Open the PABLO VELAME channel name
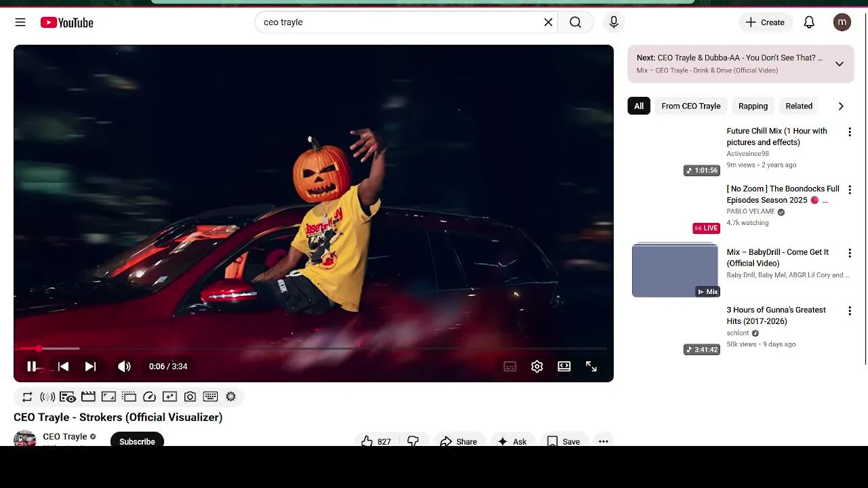Viewport: 868px width, 488px height. tap(751, 211)
